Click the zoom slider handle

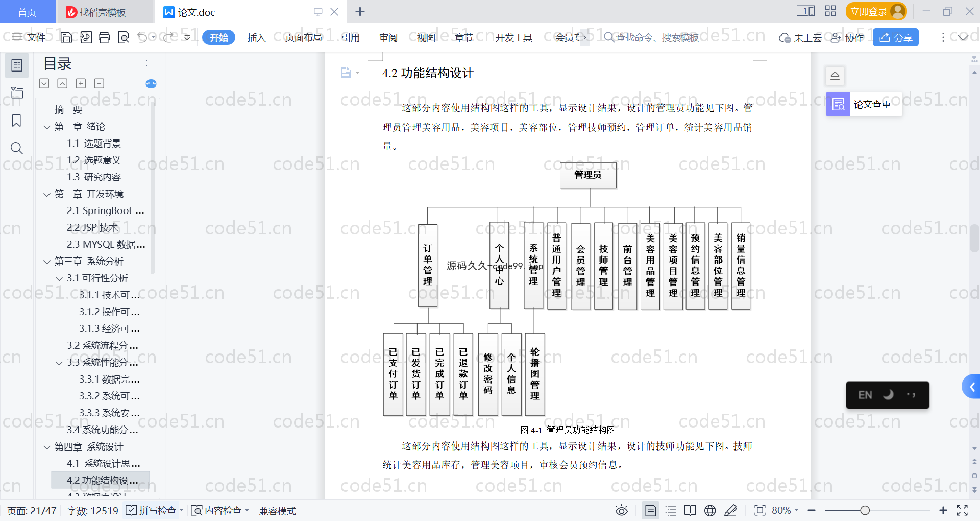865,510
